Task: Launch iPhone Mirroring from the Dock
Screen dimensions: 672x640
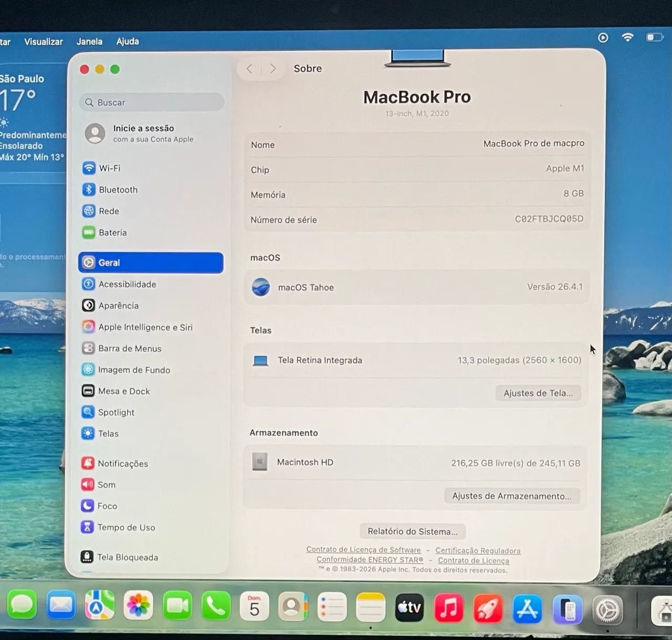Action: 568,610
